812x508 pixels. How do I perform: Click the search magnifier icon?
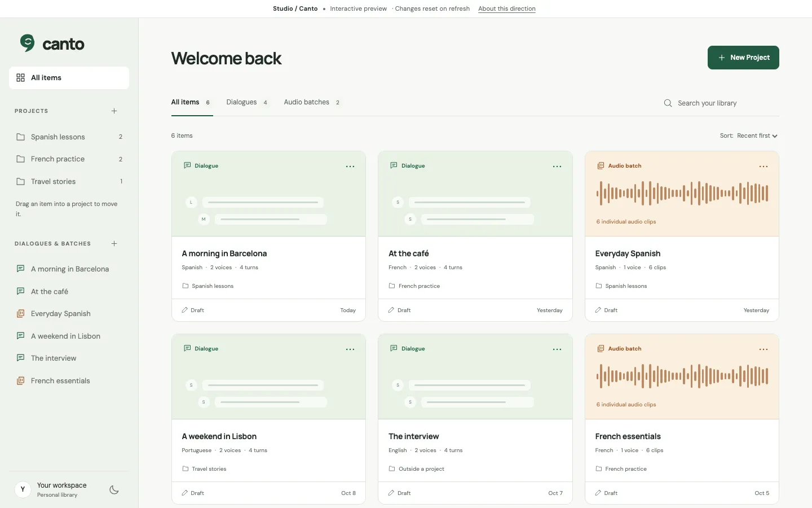click(x=668, y=103)
